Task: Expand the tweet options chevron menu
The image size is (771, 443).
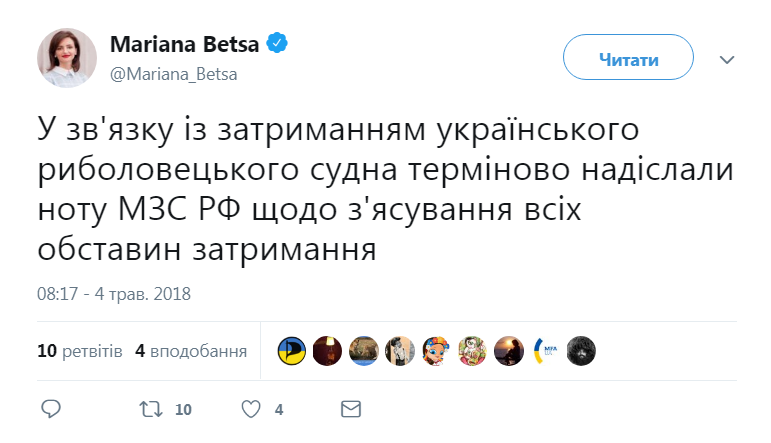Action: point(727,60)
